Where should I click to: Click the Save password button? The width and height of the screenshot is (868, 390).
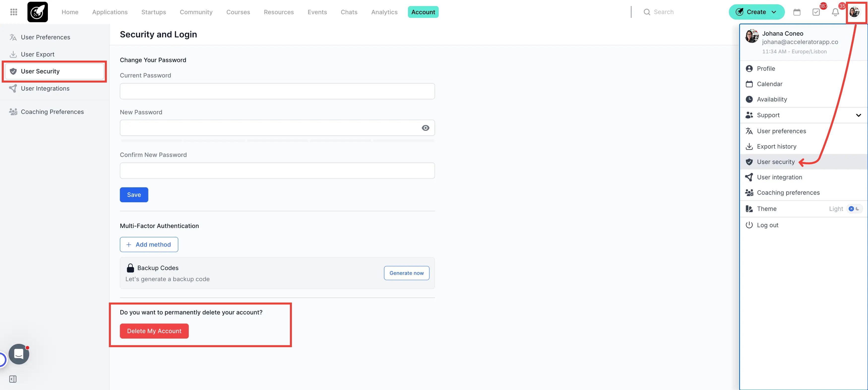tap(134, 195)
